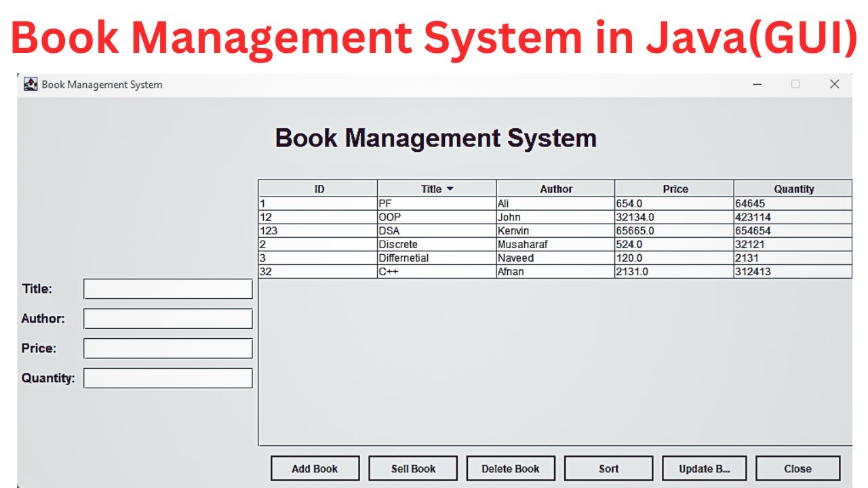The image size is (868, 488).
Task: Click the Java app icon in title bar
Action: click(31, 84)
